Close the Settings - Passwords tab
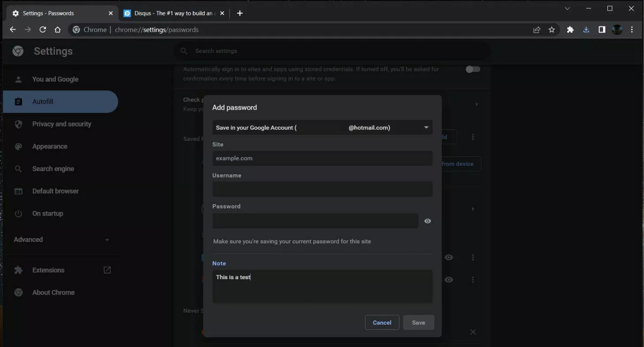This screenshot has height=347, width=644. coord(111,13)
